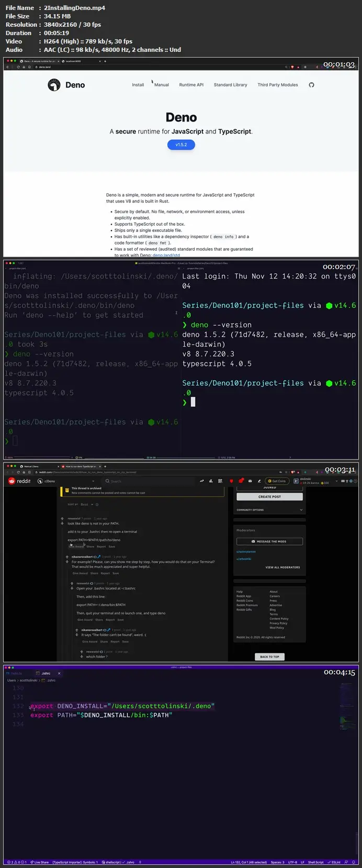This screenshot has height=868, width=362.
Task: Click the CREATE POST button
Action: click(x=269, y=497)
